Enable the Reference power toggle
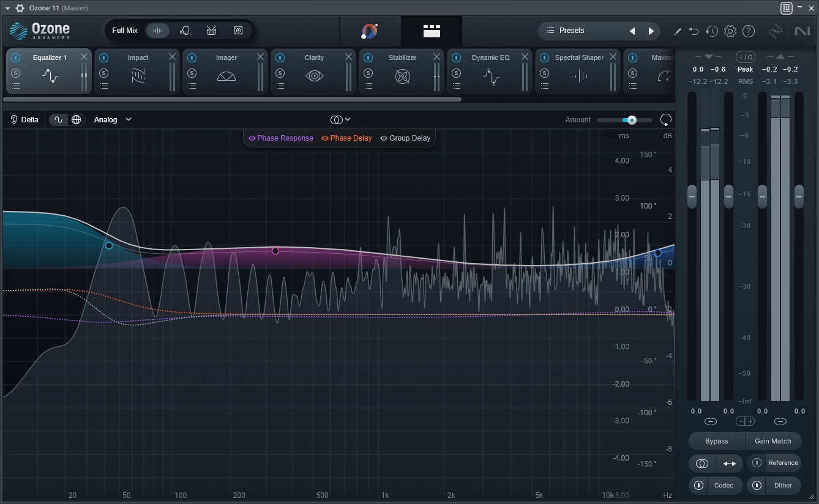 [757, 463]
